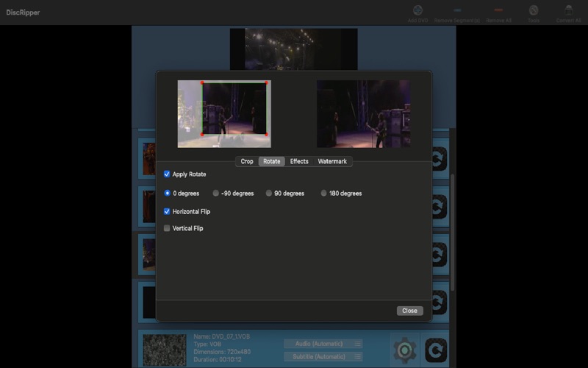This screenshot has width=588, height=368.
Task: Click the DiscRipper title text
Action: click(x=23, y=13)
